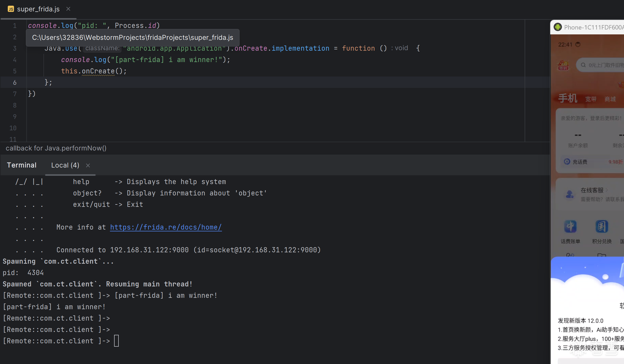The height and width of the screenshot is (364, 624).
Task: Select the super_frida.js editor tab
Action: click(38, 9)
